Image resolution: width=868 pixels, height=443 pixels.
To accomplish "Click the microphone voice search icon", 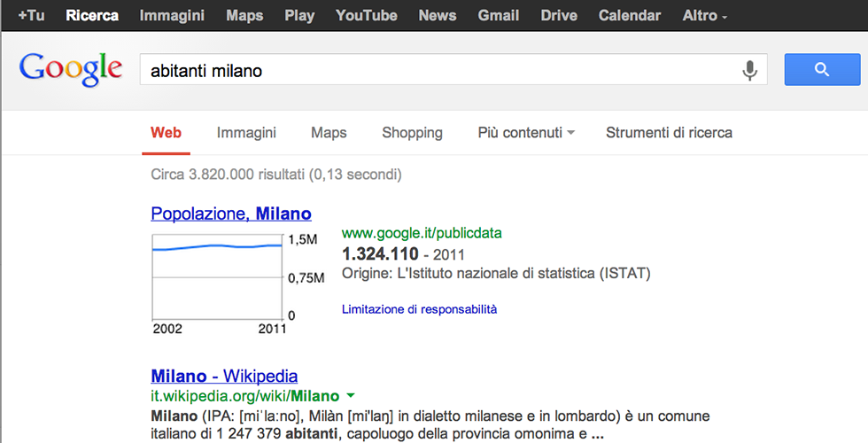I will [750, 70].
